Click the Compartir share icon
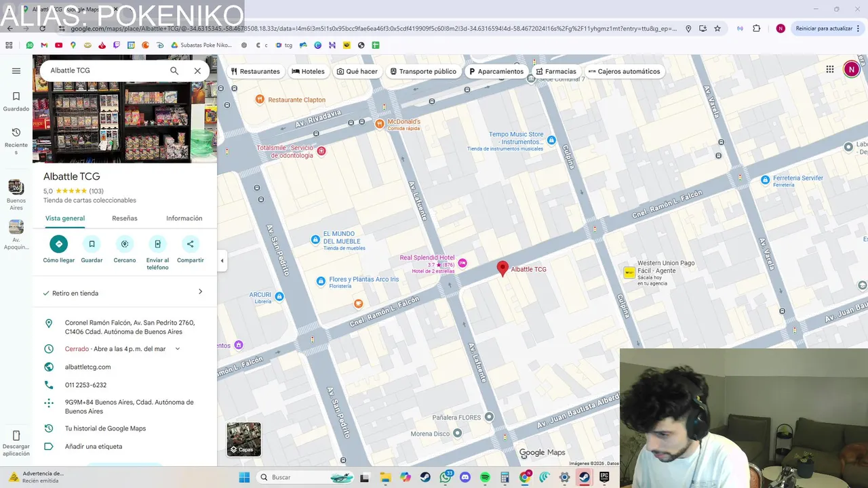This screenshot has height=488, width=868. pos(190,244)
